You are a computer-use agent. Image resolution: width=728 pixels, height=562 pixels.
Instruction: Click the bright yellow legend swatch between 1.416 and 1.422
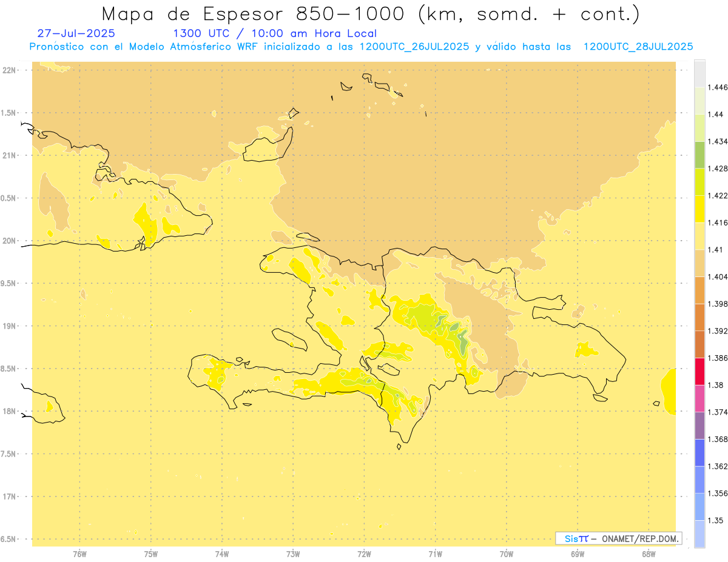[699, 209]
